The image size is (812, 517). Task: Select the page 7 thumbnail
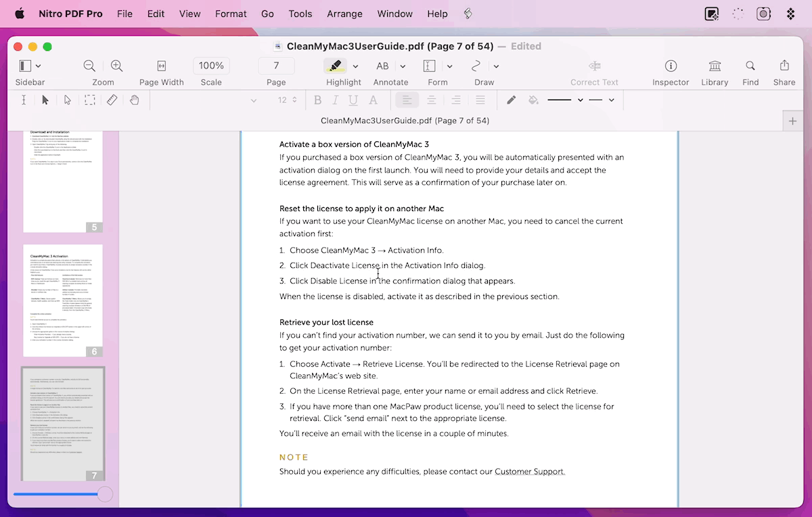click(63, 424)
